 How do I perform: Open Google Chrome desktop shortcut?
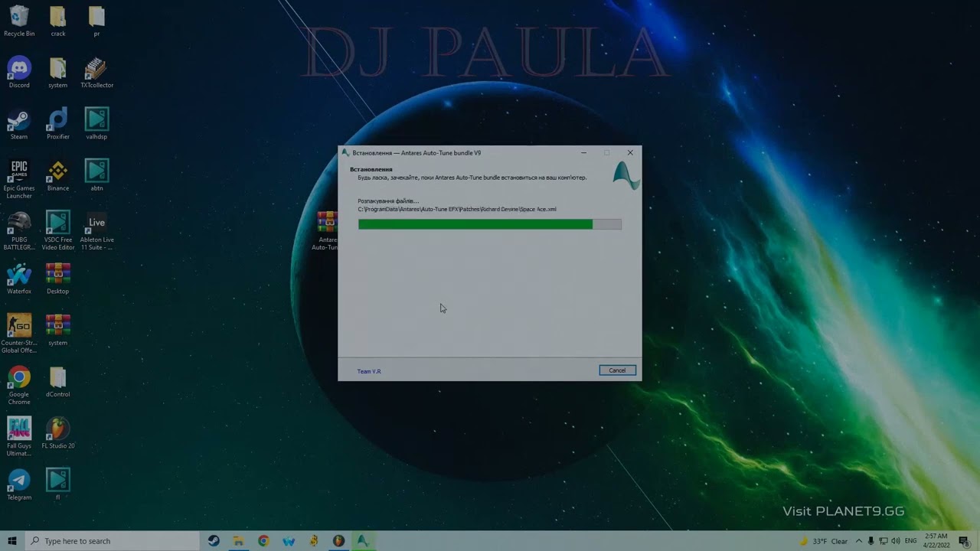(x=19, y=384)
